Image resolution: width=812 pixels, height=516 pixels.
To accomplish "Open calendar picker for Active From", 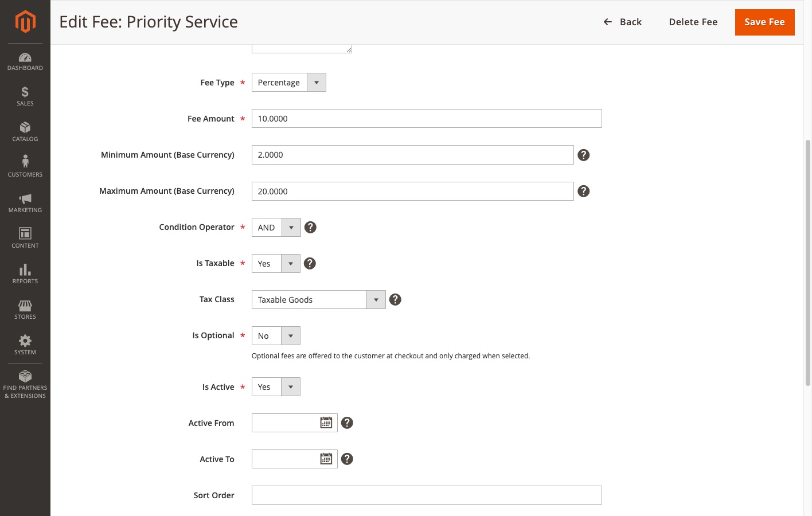I will (x=326, y=423).
